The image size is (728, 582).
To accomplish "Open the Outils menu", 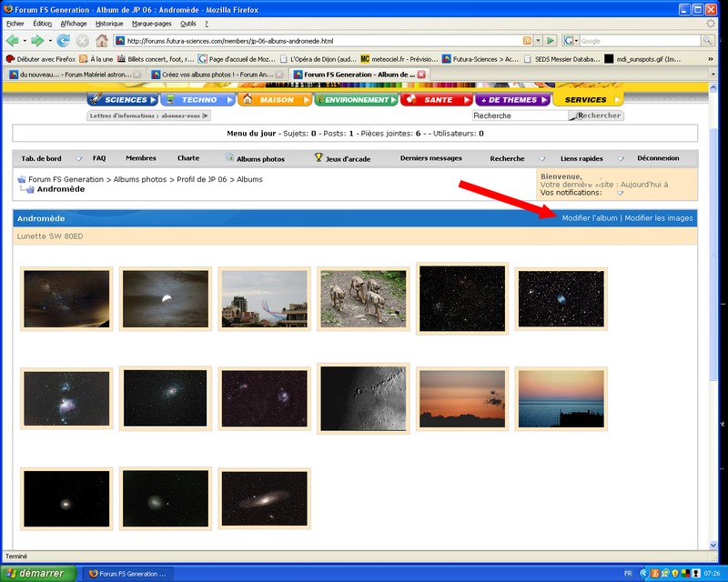I will click(x=188, y=24).
